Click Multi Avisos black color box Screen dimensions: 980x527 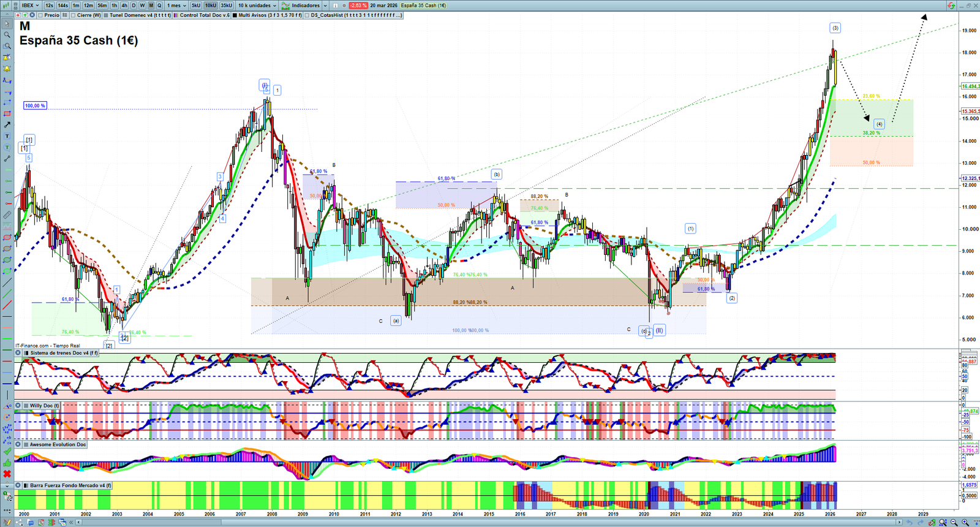(235, 15)
